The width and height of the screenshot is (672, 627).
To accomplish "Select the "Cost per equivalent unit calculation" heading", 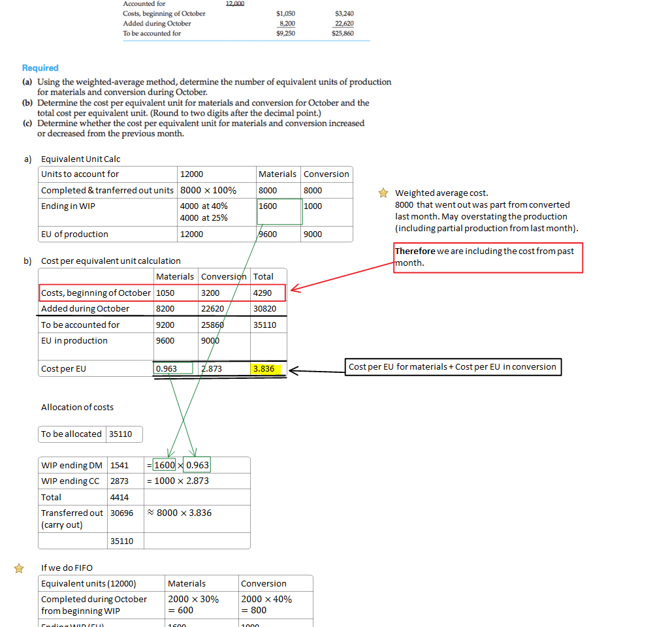I will pyautogui.click(x=111, y=261).
